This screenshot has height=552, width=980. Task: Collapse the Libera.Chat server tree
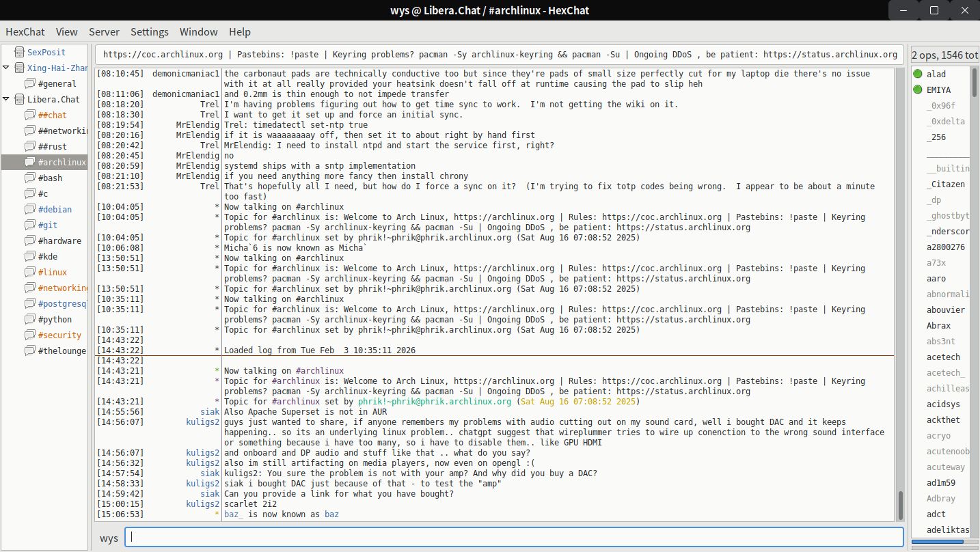pos(6,99)
